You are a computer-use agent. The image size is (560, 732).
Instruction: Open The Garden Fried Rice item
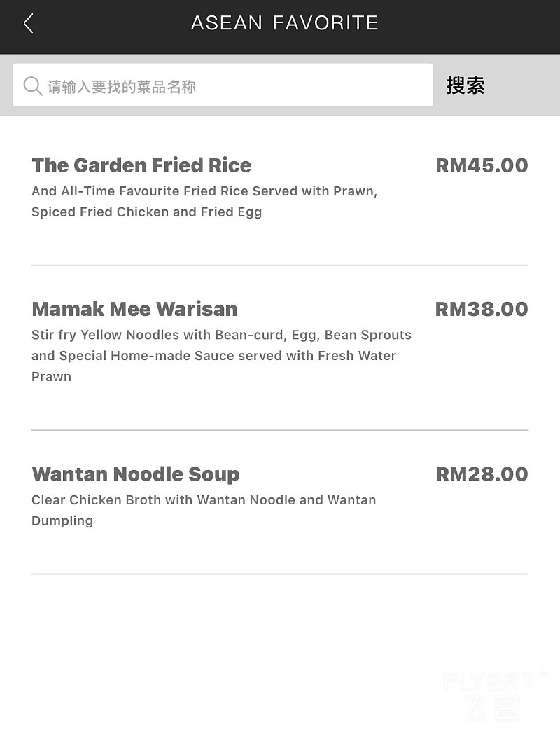pyautogui.click(x=141, y=165)
